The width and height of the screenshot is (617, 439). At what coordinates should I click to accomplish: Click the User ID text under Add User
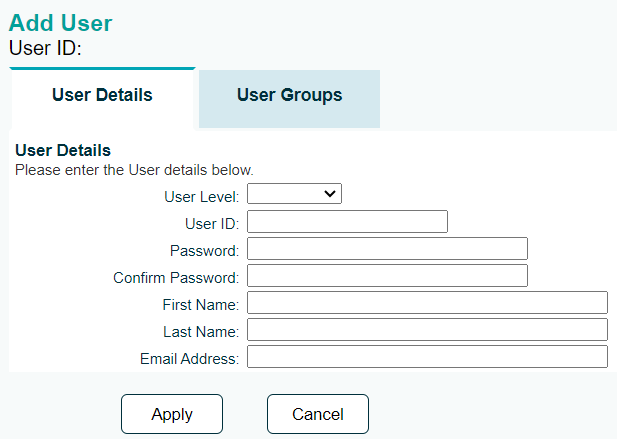click(45, 48)
